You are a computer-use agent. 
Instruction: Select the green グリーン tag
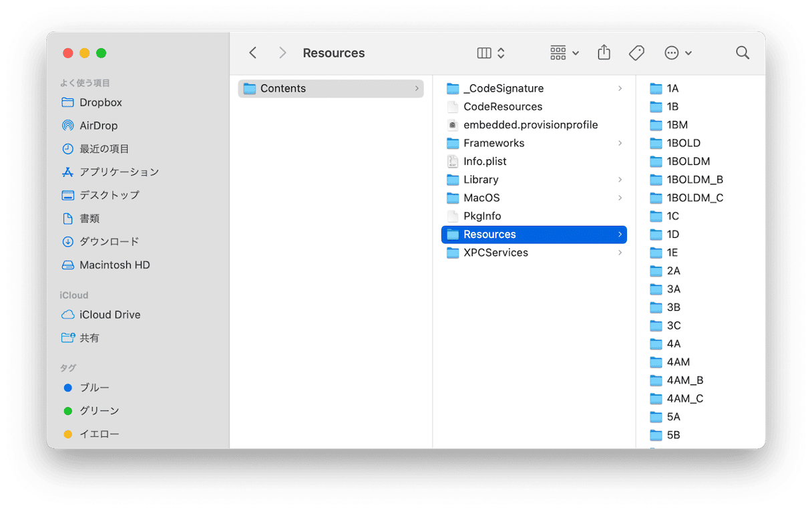pyautogui.click(x=99, y=410)
